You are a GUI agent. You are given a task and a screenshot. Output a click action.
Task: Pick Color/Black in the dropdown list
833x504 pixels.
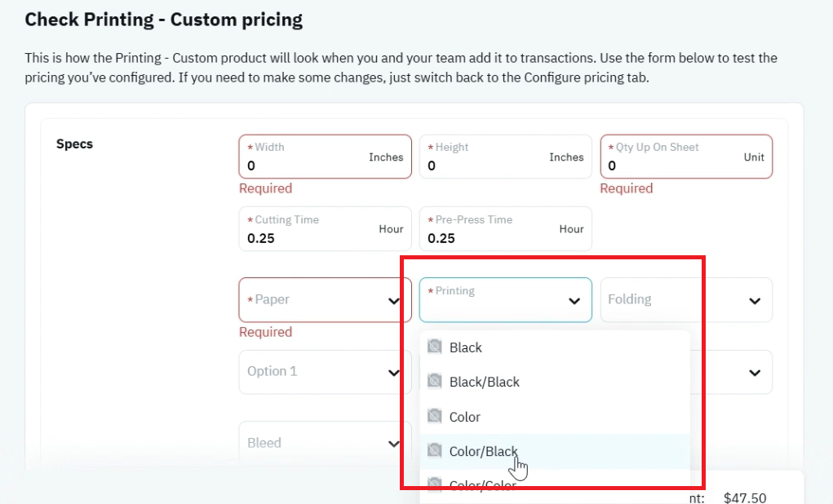(555, 452)
